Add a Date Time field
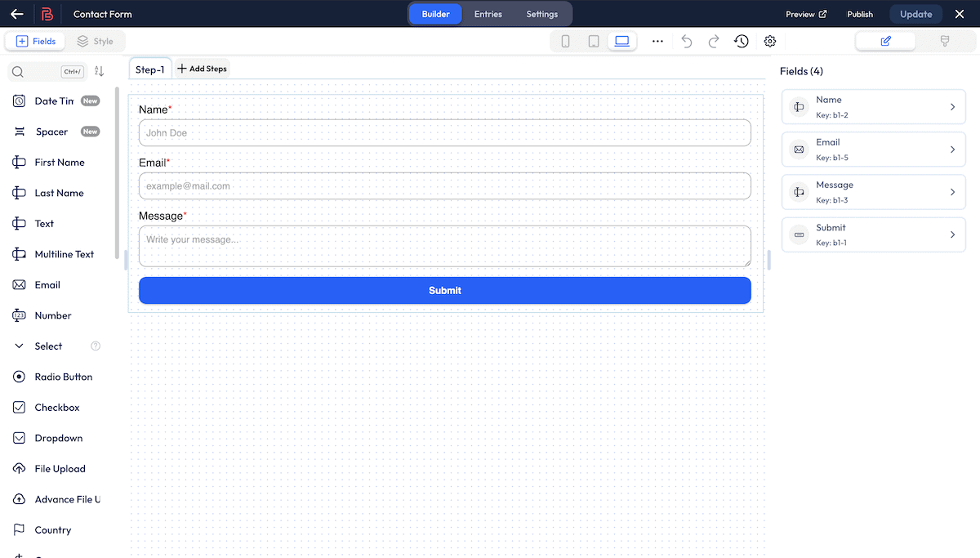Image resolution: width=980 pixels, height=558 pixels. pos(56,101)
